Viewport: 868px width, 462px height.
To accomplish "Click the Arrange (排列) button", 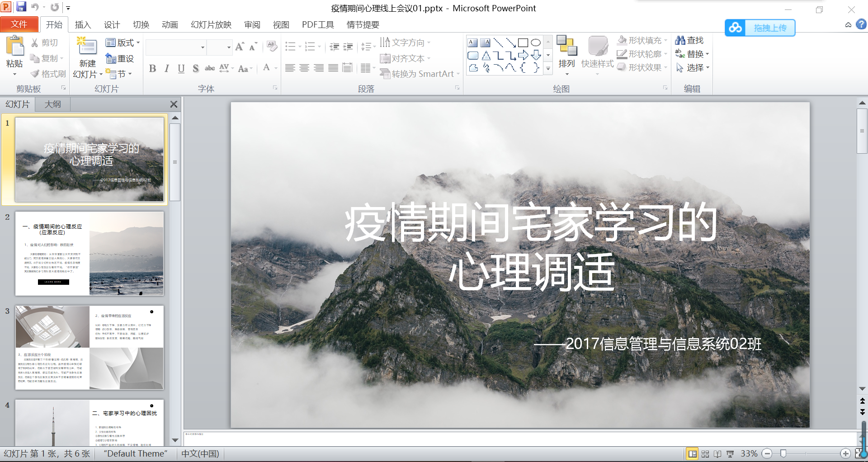I will tap(566, 54).
